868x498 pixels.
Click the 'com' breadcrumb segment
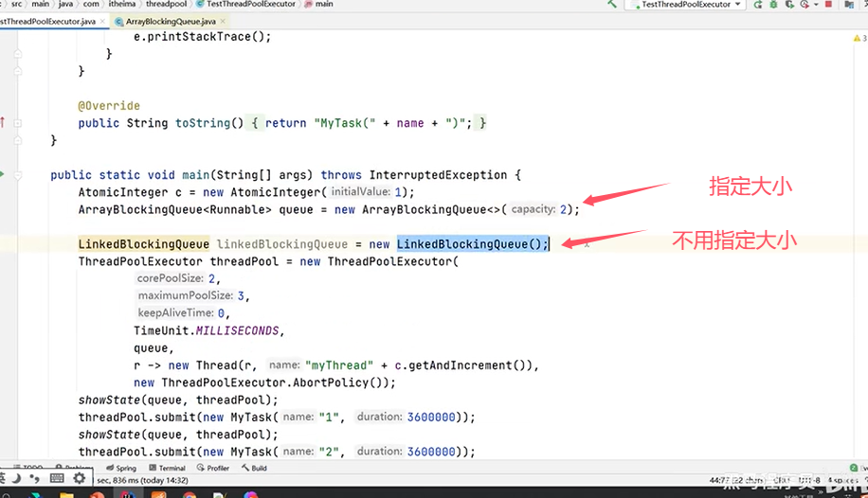pyautogui.click(x=91, y=4)
